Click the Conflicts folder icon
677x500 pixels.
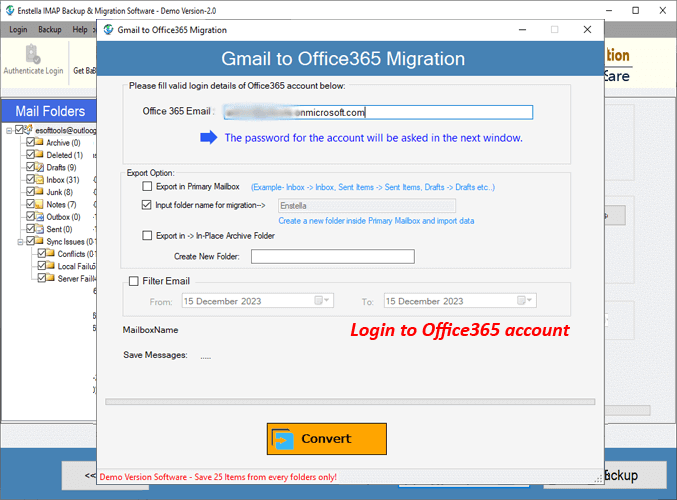(50, 253)
